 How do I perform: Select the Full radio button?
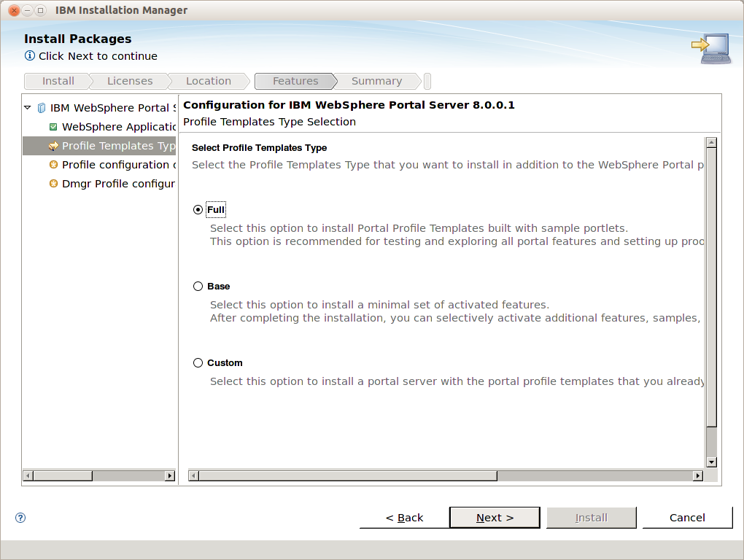[x=198, y=209]
